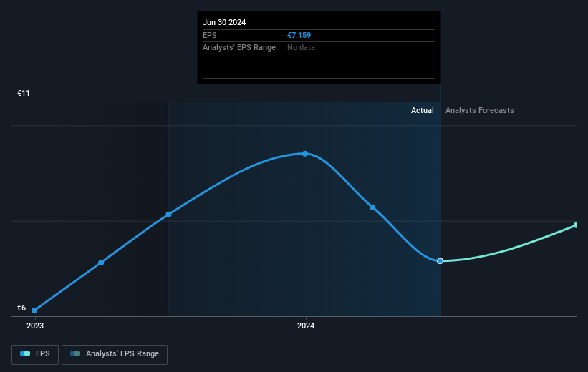The height and width of the screenshot is (372, 588).
Task: Click the first 2023 EPS data point
Action: tap(34, 310)
